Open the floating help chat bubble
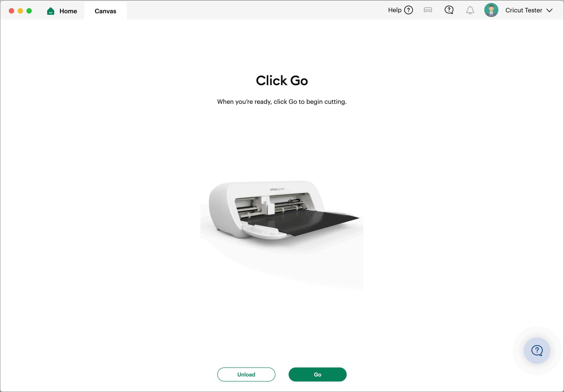This screenshot has width=564, height=392. tap(537, 351)
